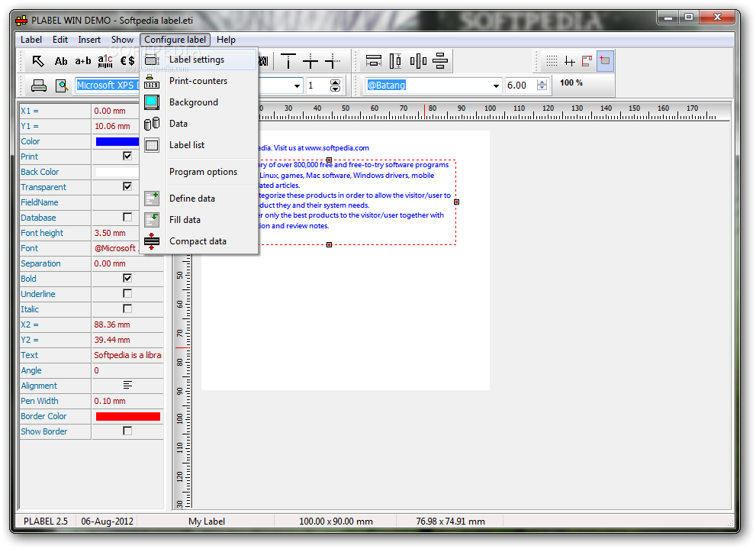Viewport: 756px width, 549px height.
Task: Click the center horizontally distribute icon
Action: 440,61
